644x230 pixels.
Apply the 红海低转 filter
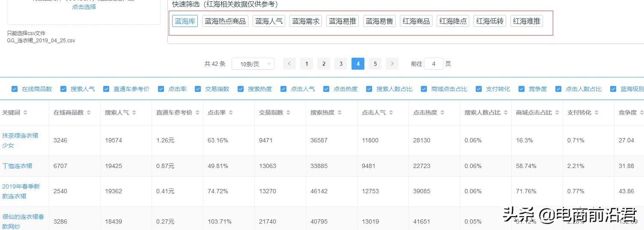(490, 21)
